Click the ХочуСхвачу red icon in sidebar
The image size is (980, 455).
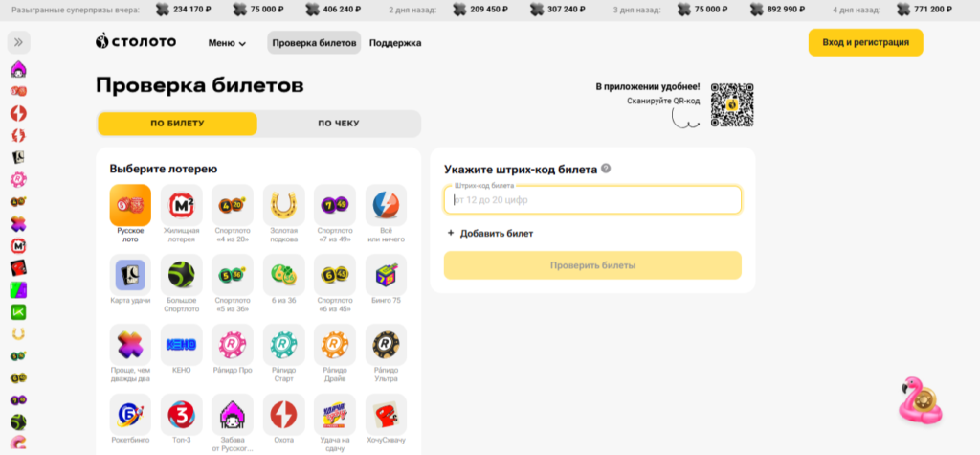[x=19, y=268]
